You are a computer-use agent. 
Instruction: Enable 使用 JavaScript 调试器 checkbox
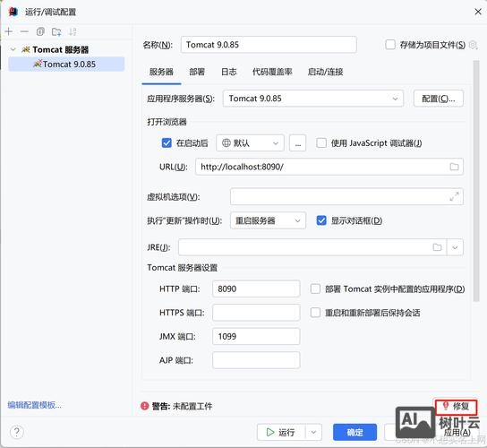321,143
